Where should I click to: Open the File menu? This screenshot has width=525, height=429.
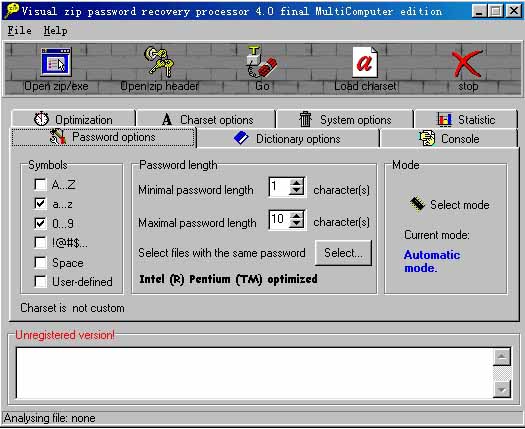click(19, 30)
